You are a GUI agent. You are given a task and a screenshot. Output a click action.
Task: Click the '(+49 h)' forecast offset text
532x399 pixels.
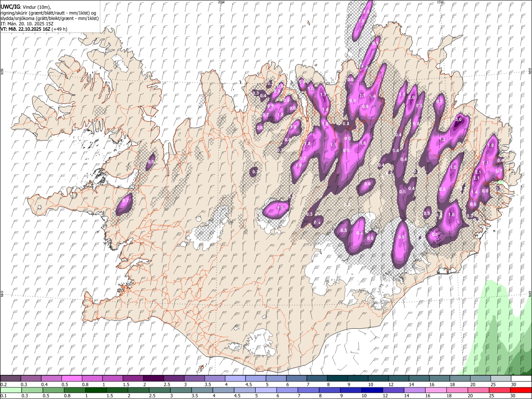pyautogui.click(x=60, y=29)
